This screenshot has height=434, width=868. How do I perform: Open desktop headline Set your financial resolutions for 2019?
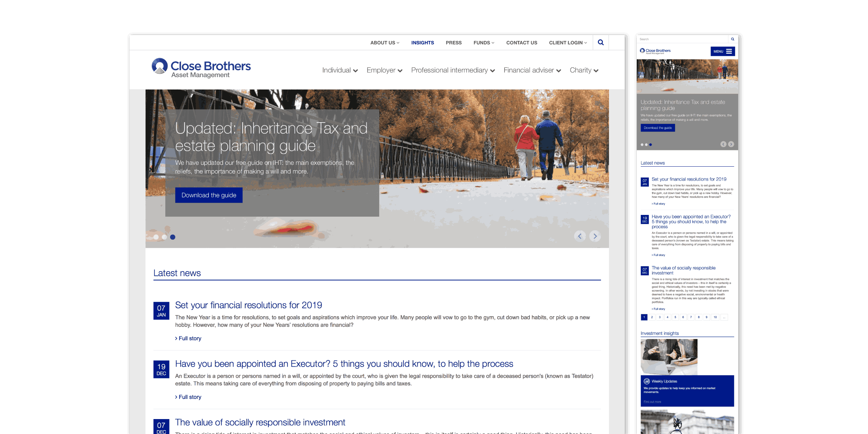tap(249, 305)
